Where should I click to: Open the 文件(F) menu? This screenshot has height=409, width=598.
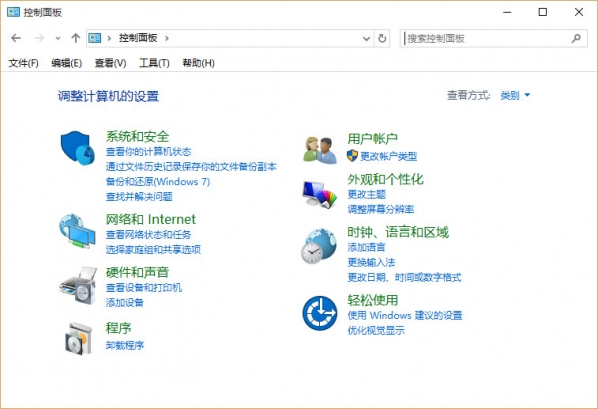point(24,63)
